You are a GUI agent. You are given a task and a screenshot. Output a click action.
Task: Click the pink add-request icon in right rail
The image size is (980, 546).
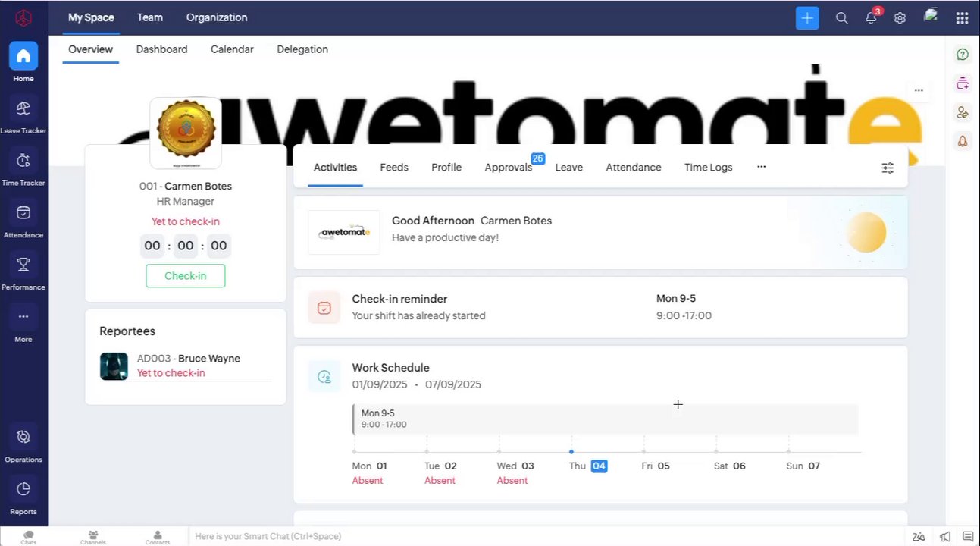coord(963,83)
